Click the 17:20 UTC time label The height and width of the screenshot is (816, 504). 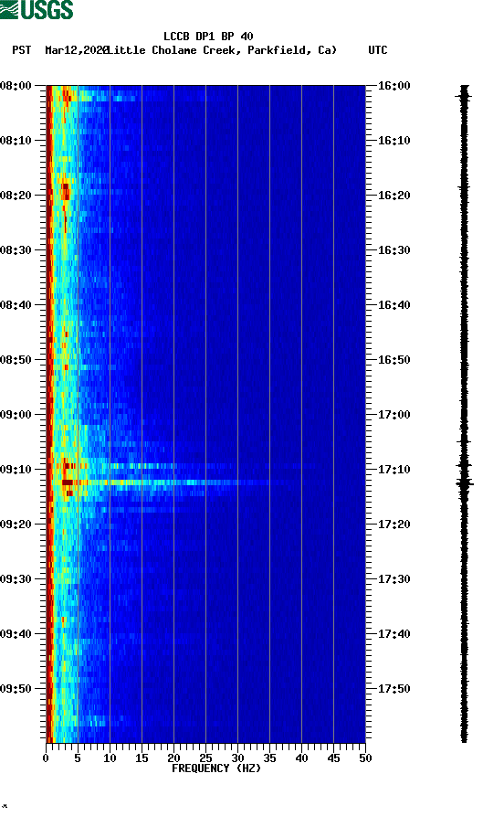tap(394, 525)
